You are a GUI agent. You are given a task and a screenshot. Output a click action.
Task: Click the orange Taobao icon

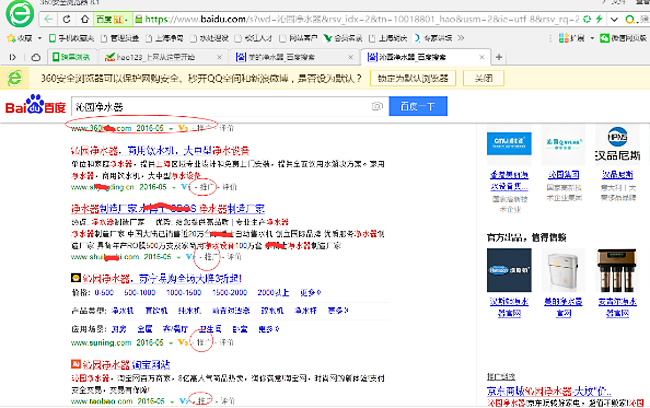(75, 364)
